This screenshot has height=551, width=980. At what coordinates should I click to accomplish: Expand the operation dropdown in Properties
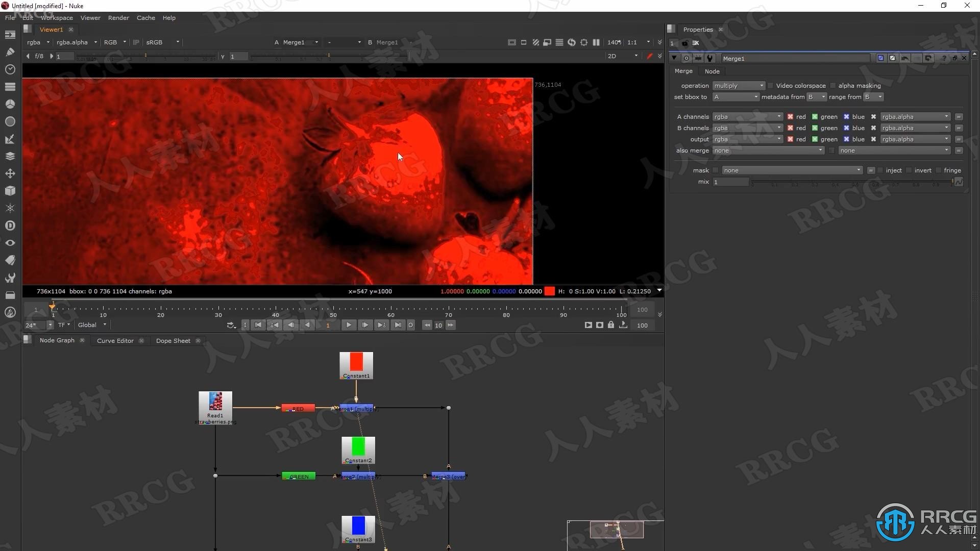(x=739, y=85)
